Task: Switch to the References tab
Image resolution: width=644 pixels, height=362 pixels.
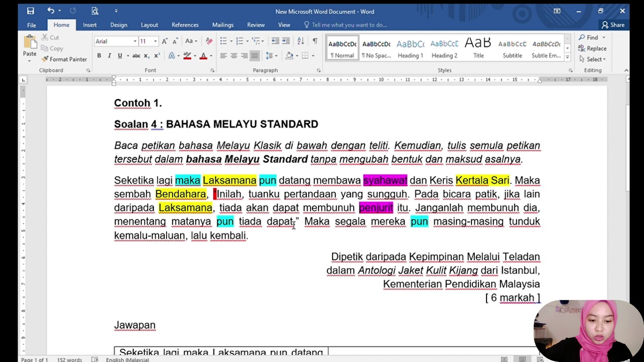Action: click(x=185, y=25)
